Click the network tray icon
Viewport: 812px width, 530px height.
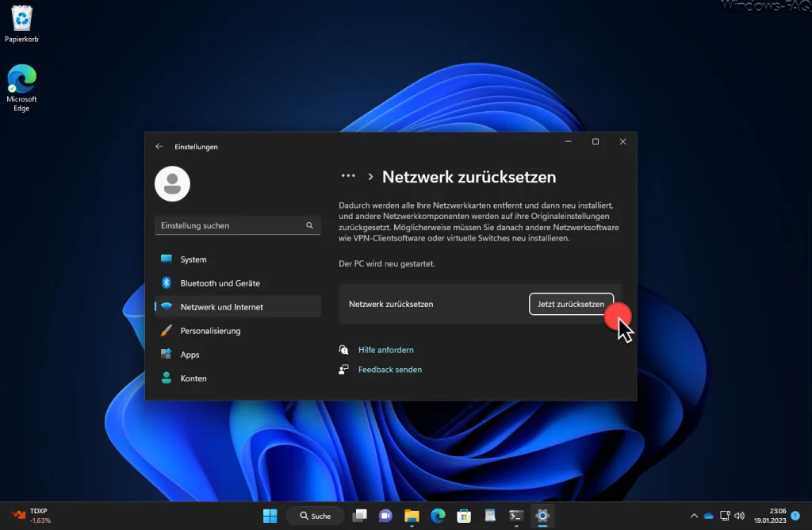725,516
